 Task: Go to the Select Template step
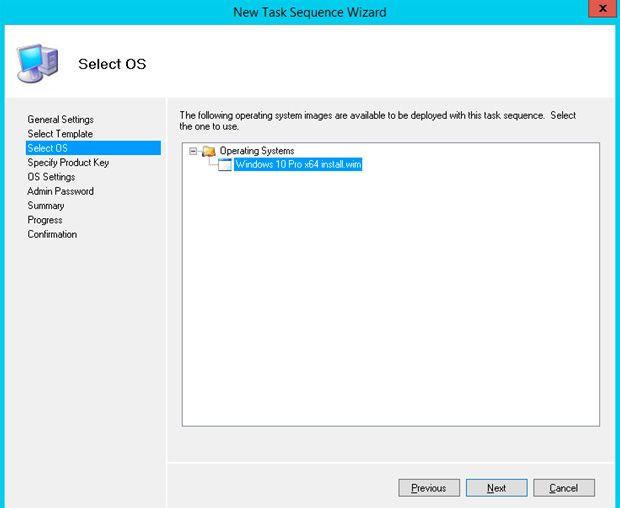coord(60,134)
